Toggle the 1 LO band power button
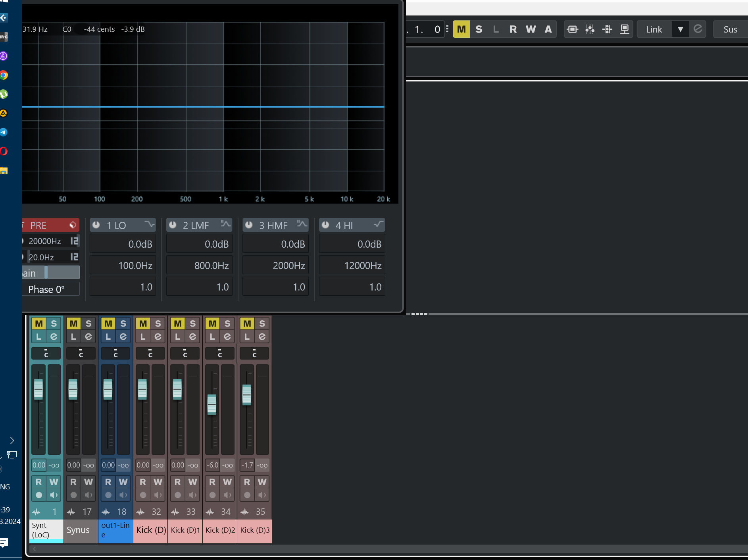This screenshot has height=560, width=748. point(96,225)
